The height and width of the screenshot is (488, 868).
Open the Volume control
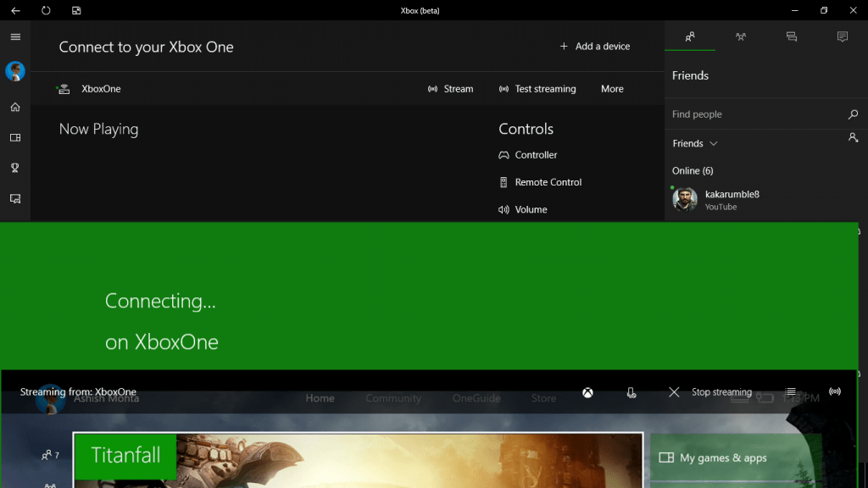tap(523, 210)
